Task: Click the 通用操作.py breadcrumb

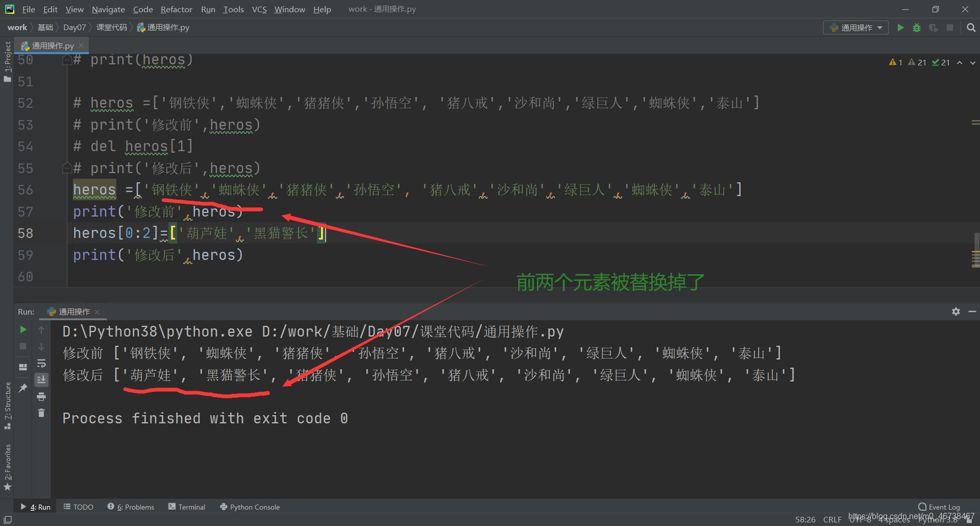Action: 163,28
